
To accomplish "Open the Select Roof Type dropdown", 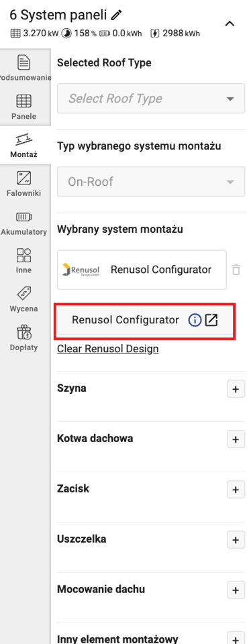I will tap(151, 99).
